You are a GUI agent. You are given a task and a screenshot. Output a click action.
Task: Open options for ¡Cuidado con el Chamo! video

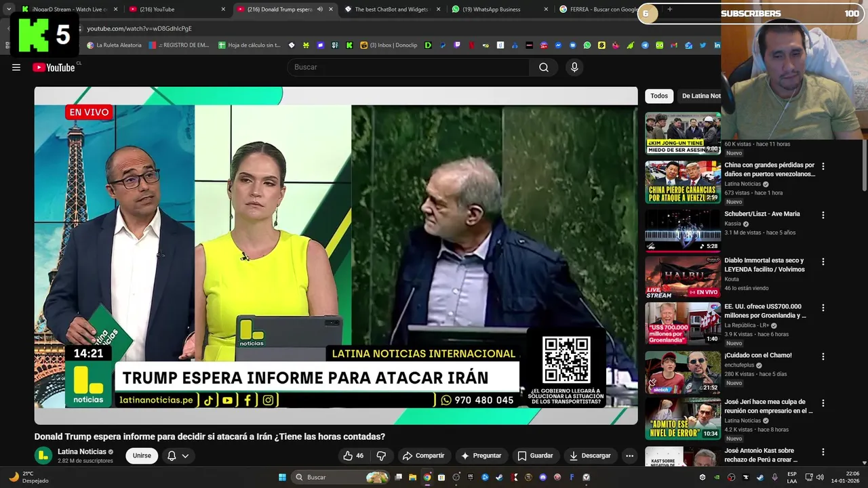coord(823,356)
